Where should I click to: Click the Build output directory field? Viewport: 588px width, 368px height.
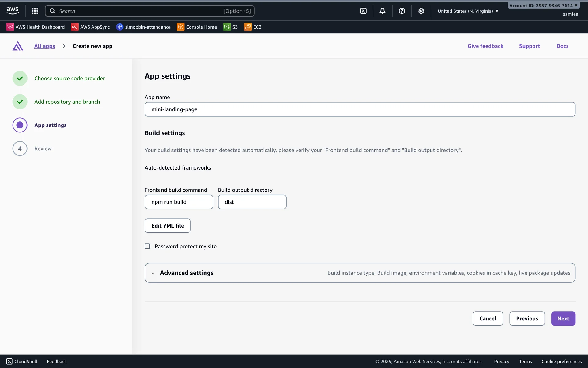[x=252, y=202]
